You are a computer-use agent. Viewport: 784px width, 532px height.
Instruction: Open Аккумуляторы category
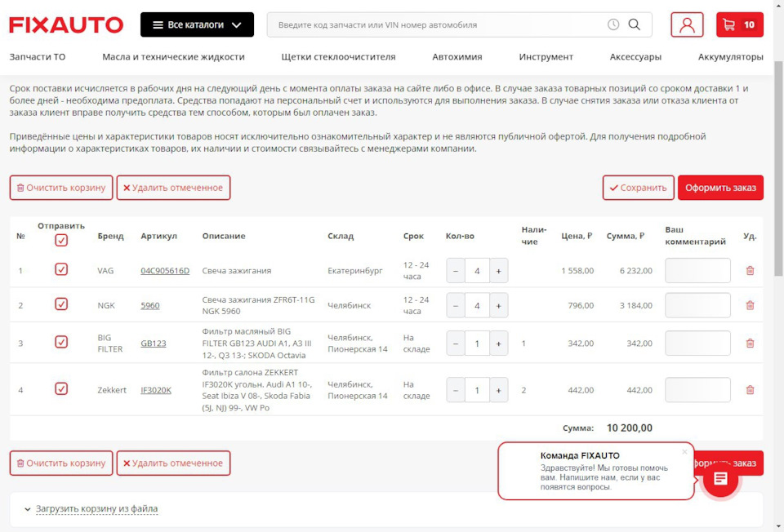click(x=730, y=57)
